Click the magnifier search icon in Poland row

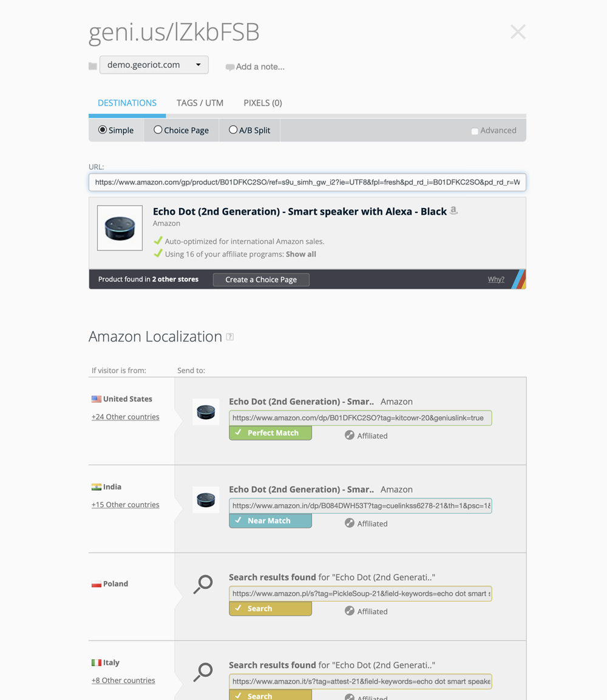(203, 584)
